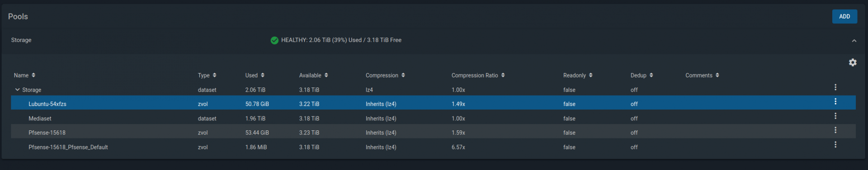Sort the table by Type column
The image size is (868, 170).
tap(207, 75)
